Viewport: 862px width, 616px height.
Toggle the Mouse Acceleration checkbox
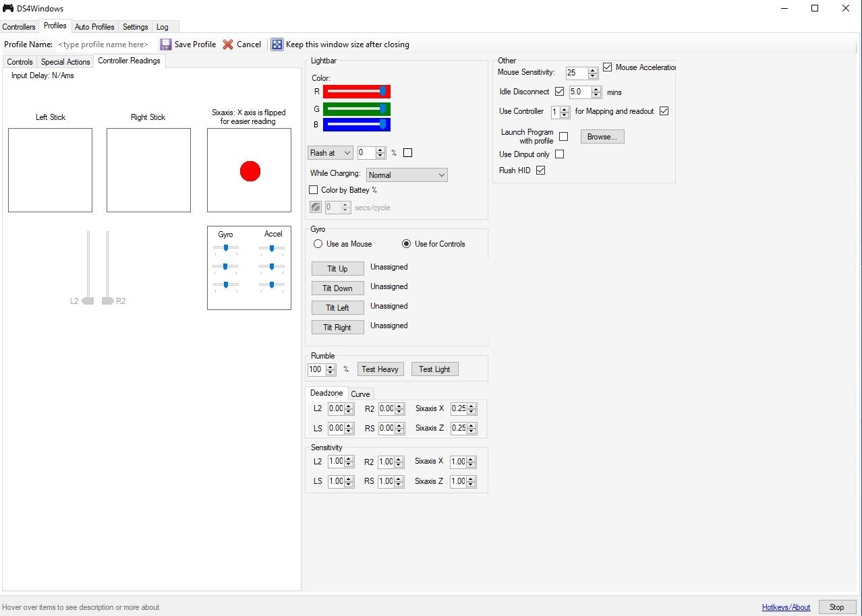(x=607, y=67)
